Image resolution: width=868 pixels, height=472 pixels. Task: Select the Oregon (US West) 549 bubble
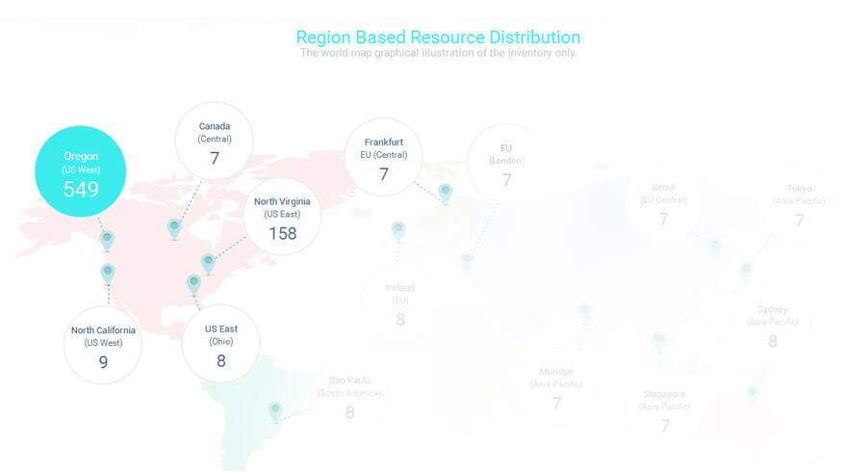click(x=81, y=171)
